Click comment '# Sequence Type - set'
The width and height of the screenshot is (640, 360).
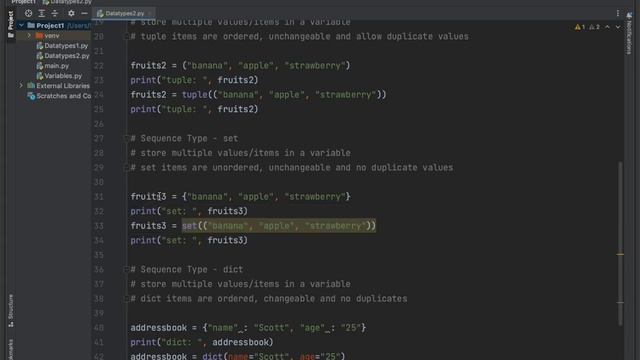184,138
